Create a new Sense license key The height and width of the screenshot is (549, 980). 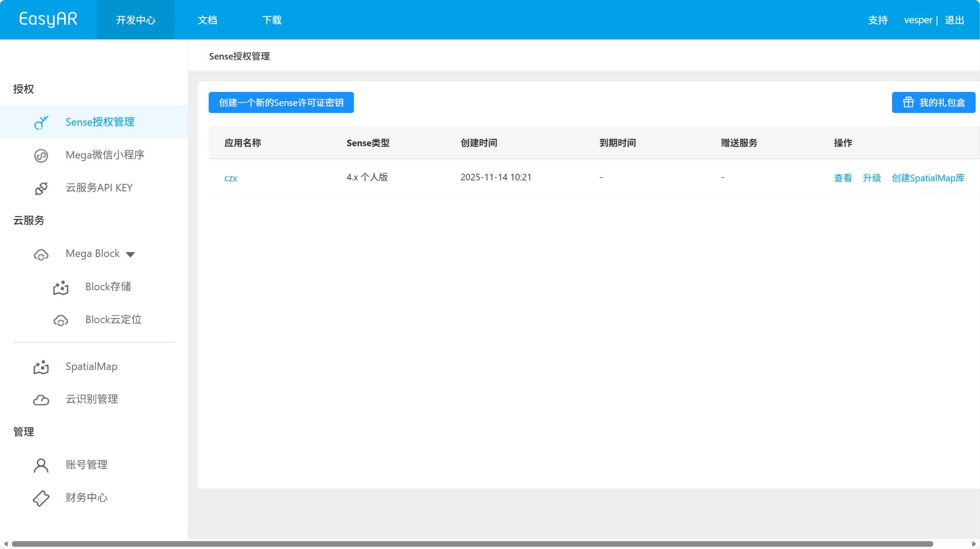281,102
